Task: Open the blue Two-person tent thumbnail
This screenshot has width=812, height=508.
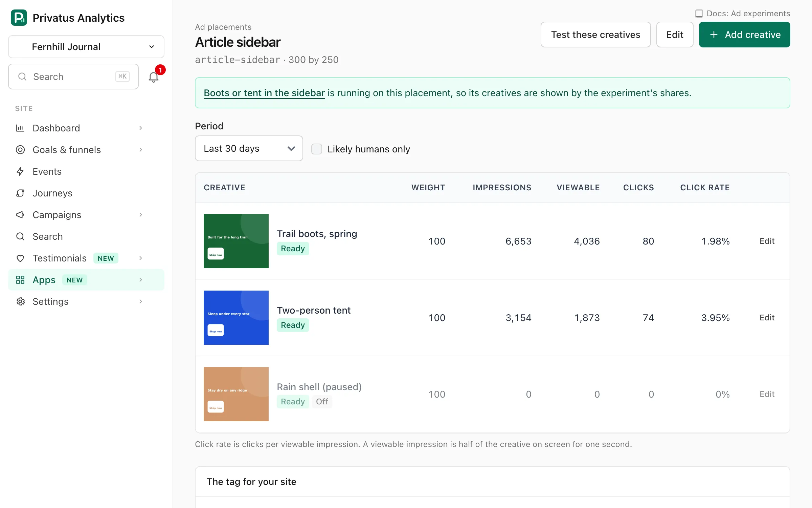Action: click(236, 318)
